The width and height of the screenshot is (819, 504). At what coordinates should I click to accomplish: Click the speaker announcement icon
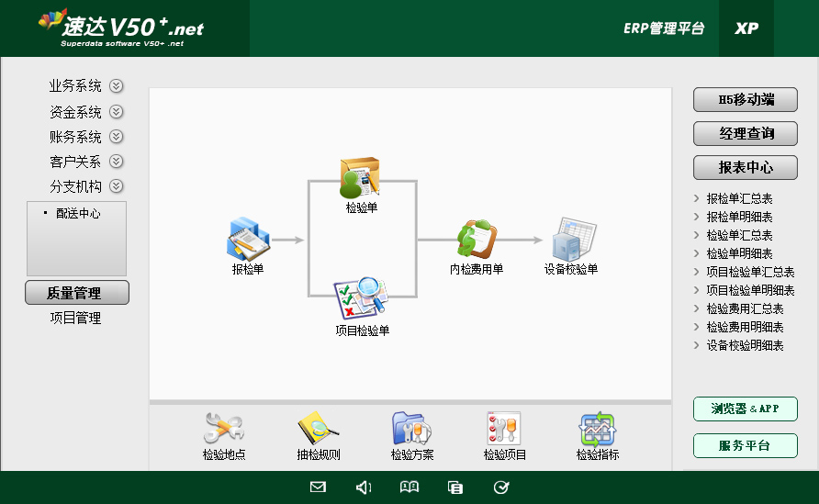(364, 487)
